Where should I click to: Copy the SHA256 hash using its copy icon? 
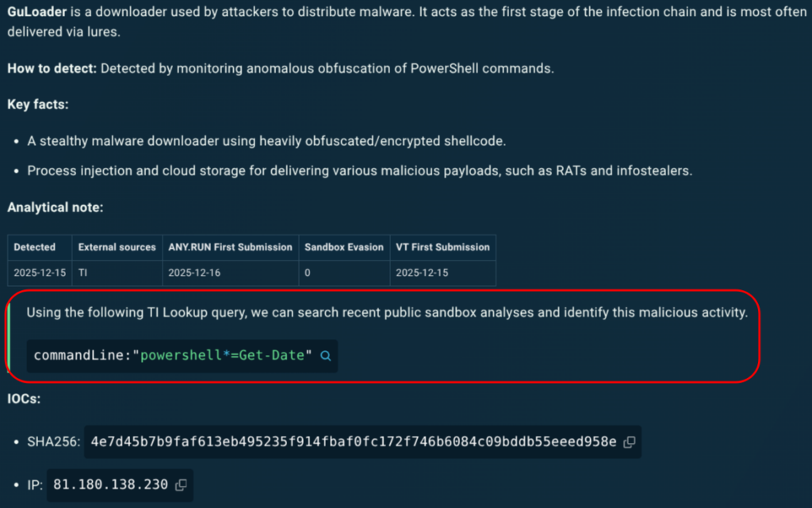click(629, 442)
